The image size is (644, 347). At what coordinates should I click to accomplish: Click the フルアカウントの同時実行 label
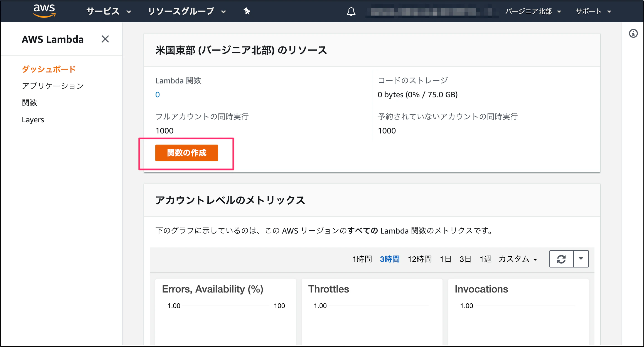click(x=202, y=117)
